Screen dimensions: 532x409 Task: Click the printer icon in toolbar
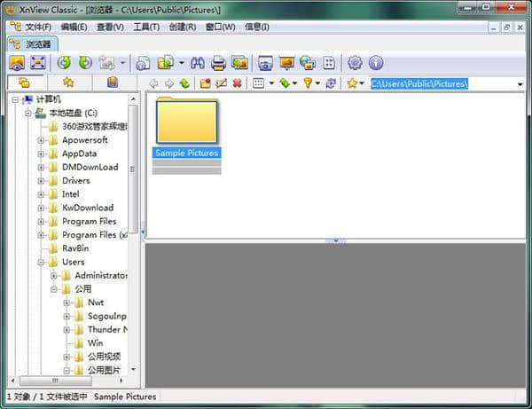[218, 63]
